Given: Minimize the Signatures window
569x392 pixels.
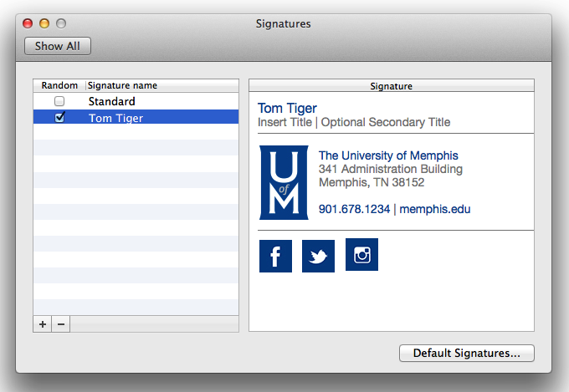Looking at the screenshot, I should point(44,24).
